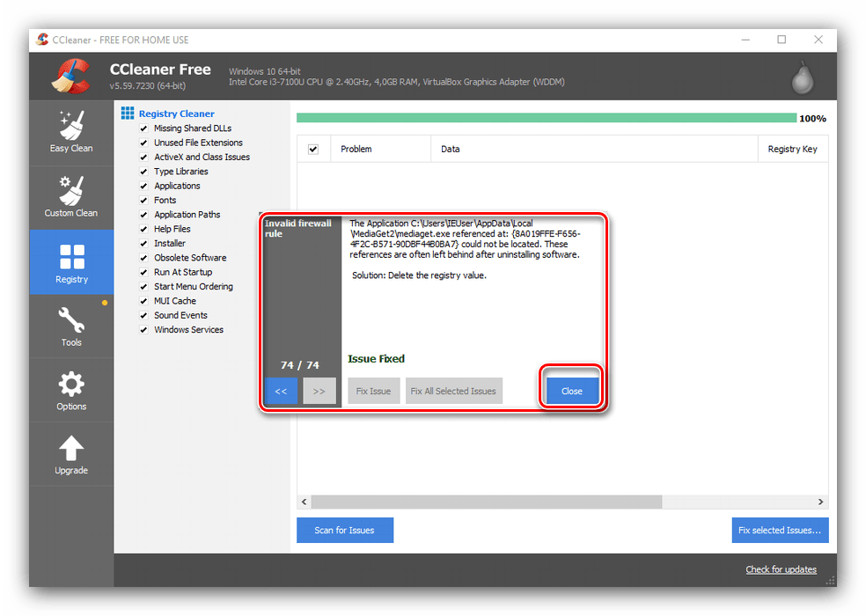Open the Easy Clean section

pos(71,132)
